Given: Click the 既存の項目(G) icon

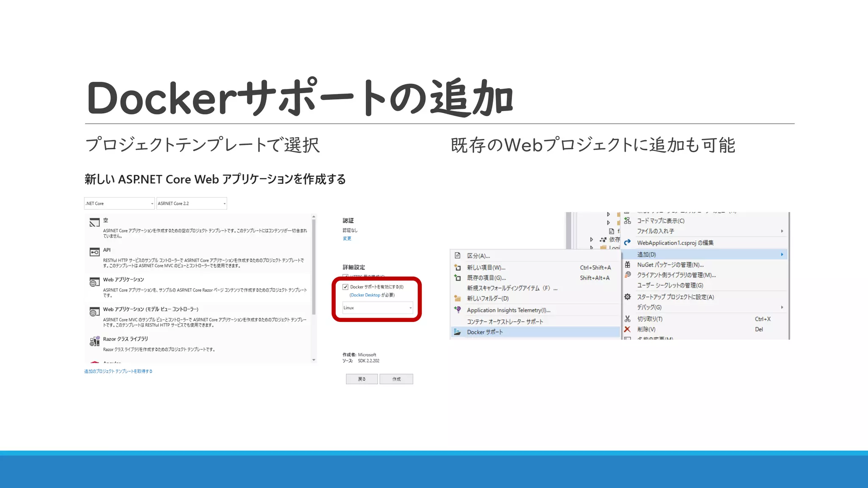Looking at the screenshot, I should coord(457,278).
